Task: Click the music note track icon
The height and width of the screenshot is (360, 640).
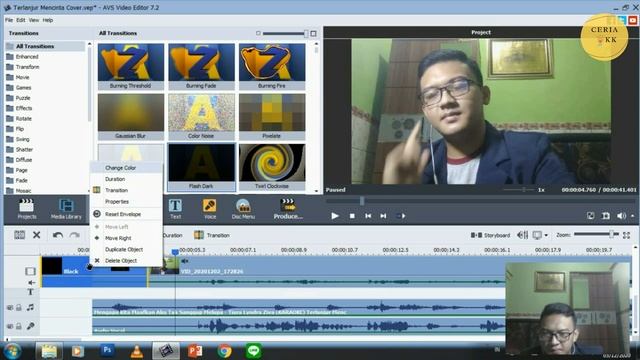Action: point(30,307)
